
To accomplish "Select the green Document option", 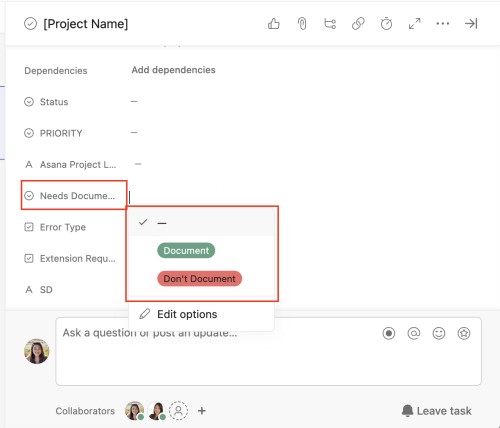I will pyautogui.click(x=186, y=251).
